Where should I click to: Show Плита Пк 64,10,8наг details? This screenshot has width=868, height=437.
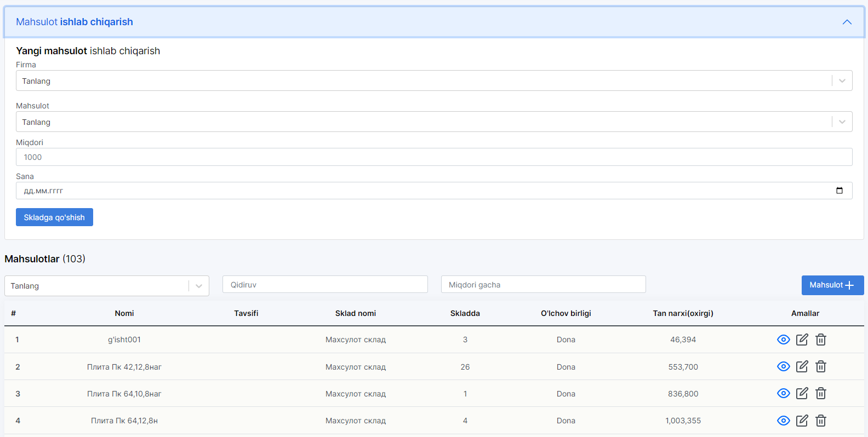(784, 393)
